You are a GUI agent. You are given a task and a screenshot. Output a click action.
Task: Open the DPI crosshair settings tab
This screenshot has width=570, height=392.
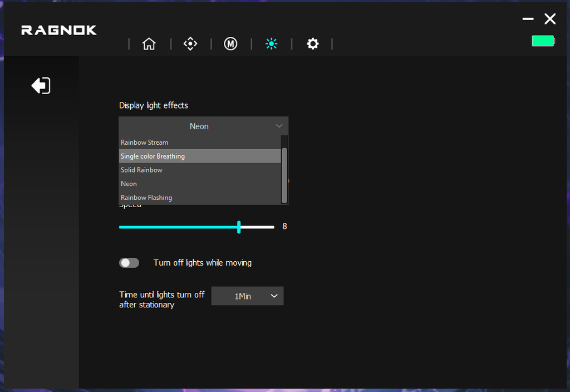coord(190,43)
